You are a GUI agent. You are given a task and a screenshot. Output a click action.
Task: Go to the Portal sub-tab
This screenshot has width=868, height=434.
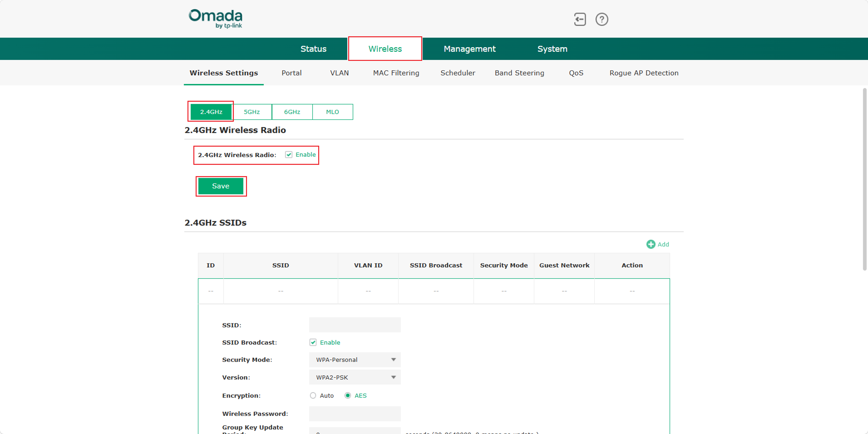pos(291,73)
